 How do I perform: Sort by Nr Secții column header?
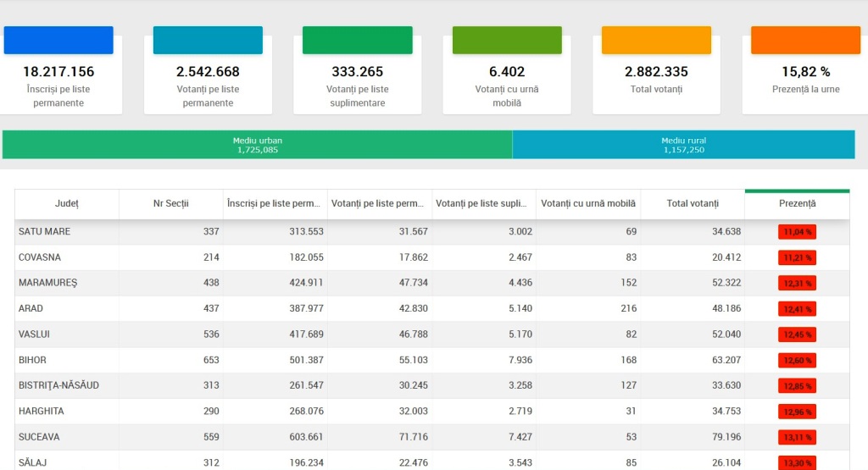pyautogui.click(x=170, y=204)
